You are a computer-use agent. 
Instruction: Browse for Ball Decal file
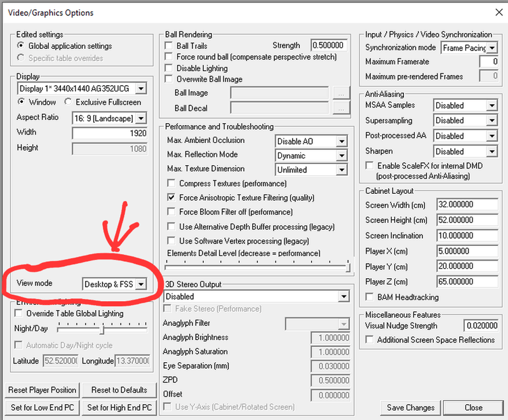coord(342,108)
